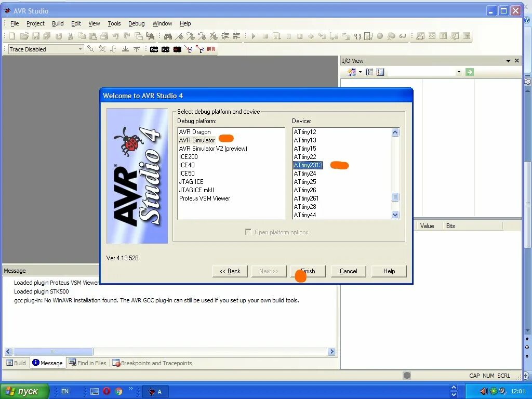Image resolution: width=532 pixels, height=399 pixels.
Task: Click the list view icon in I/O View toolbar
Action: pos(380,72)
